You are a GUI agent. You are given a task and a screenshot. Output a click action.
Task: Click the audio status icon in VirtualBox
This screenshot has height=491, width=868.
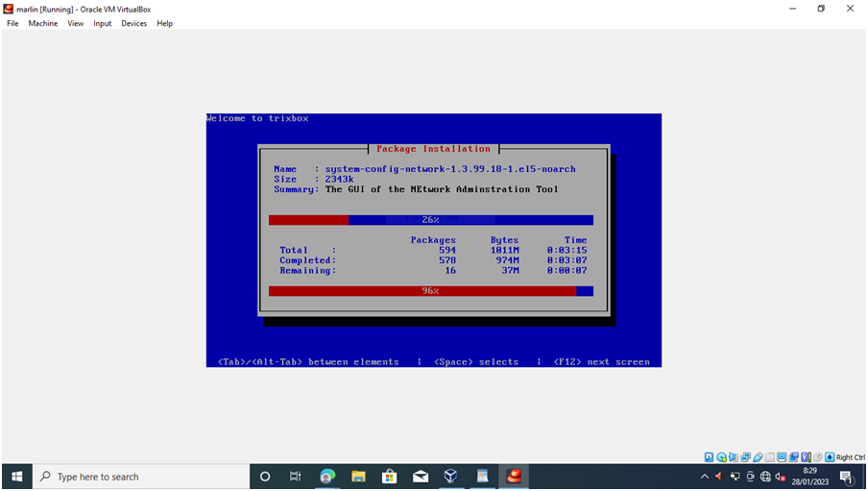coord(734,457)
